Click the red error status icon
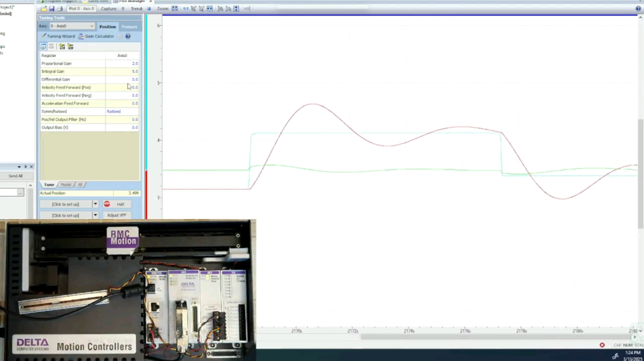The image size is (644, 361). (x=602, y=345)
